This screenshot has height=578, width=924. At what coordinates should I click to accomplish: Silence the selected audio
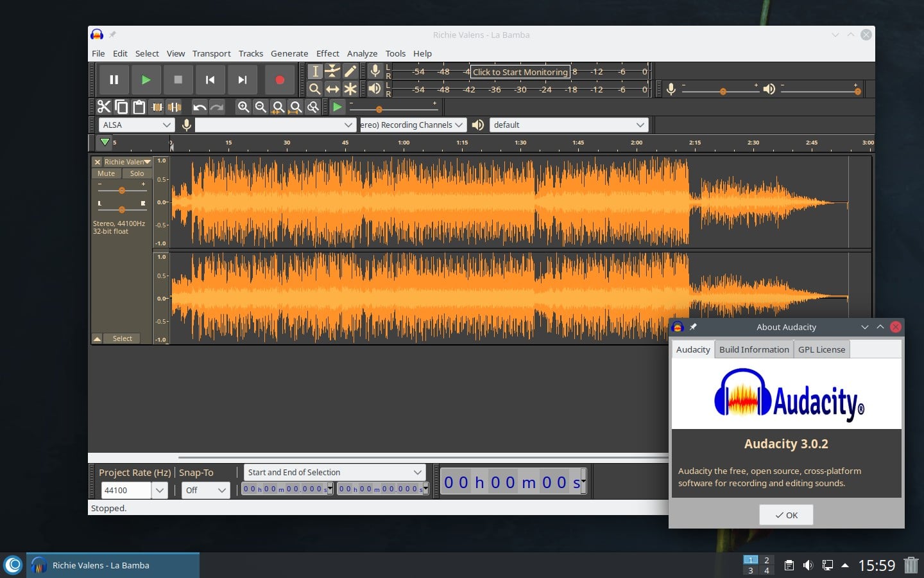(175, 107)
